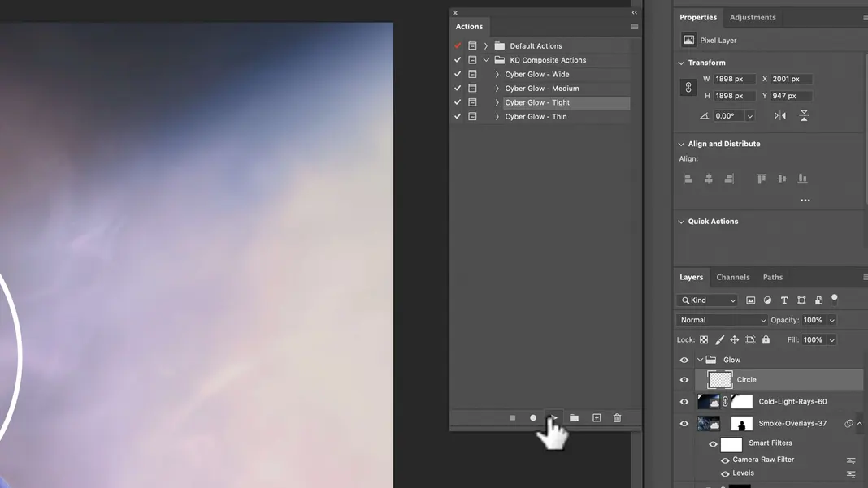Hide the Levels smart filter eye
Screen dimensions: 868x488
pos(725,474)
